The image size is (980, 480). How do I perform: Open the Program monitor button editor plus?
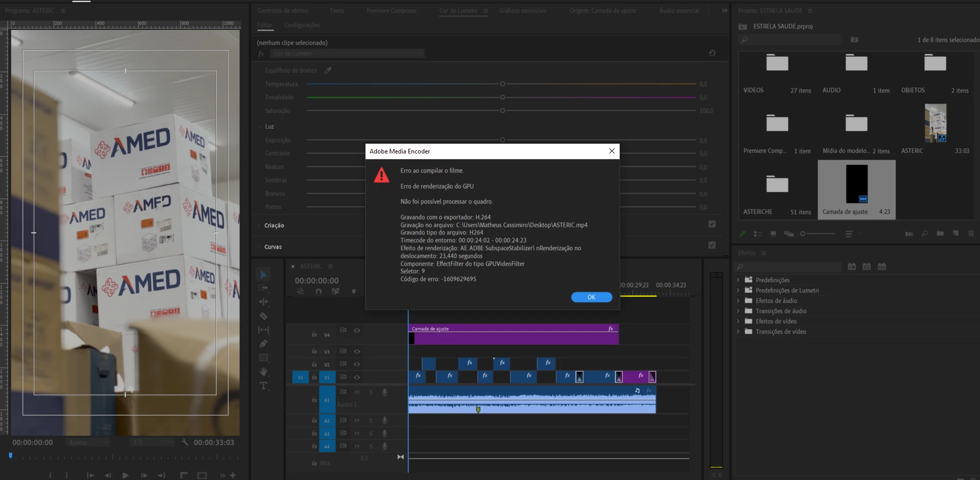(x=233, y=475)
